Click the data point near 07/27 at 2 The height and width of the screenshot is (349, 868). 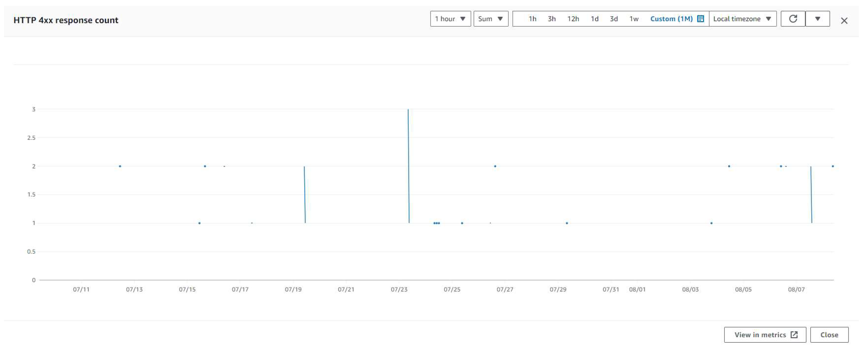click(x=495, y=166)
